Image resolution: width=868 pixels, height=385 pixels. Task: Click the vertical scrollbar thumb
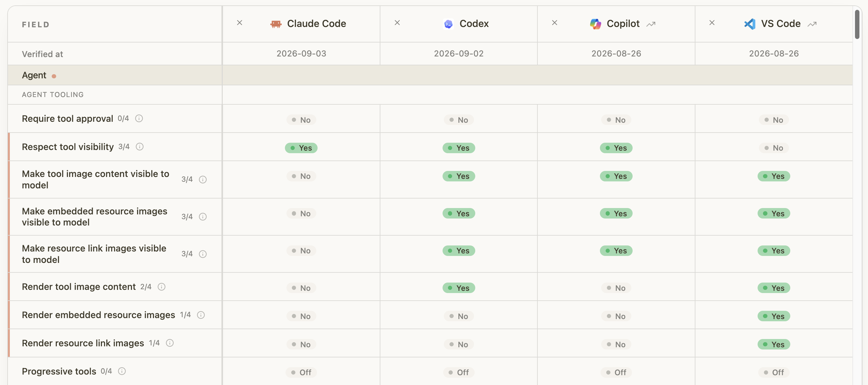[x=857, y=24]
